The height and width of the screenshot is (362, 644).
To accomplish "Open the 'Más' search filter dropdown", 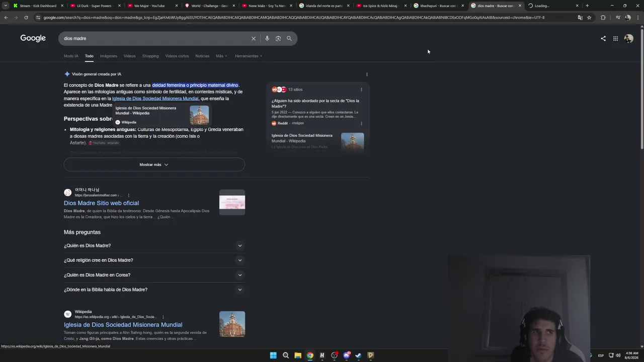I will coord(221,56).
